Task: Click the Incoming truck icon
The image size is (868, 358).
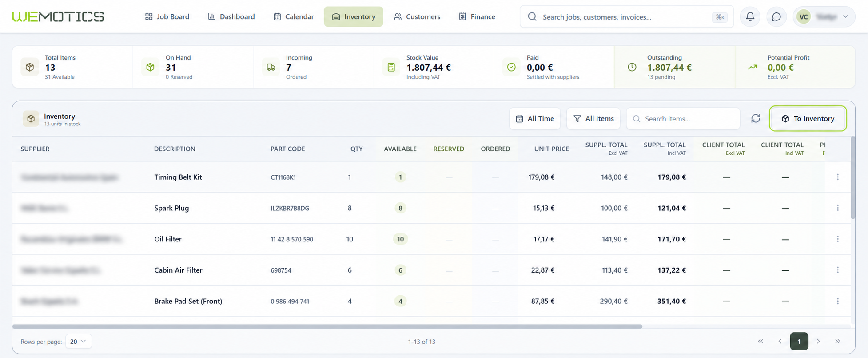Action: click(271, 67)
